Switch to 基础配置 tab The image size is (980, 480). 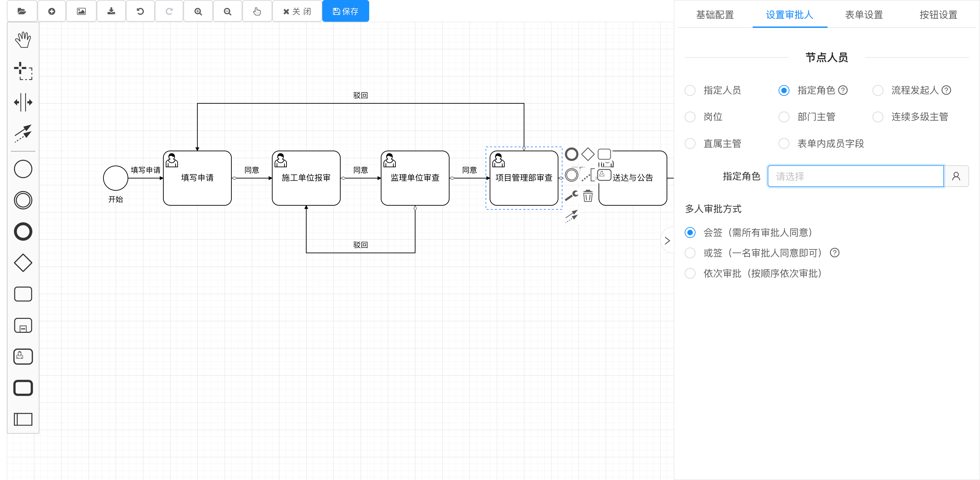click(x=715, y=15)
